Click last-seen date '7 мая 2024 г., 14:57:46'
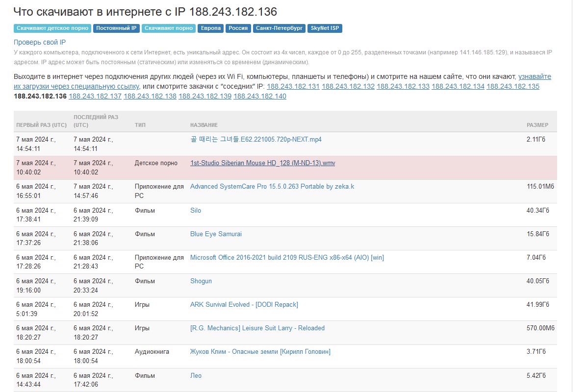This screenshot has height=392, width=588. click(93, 191)
